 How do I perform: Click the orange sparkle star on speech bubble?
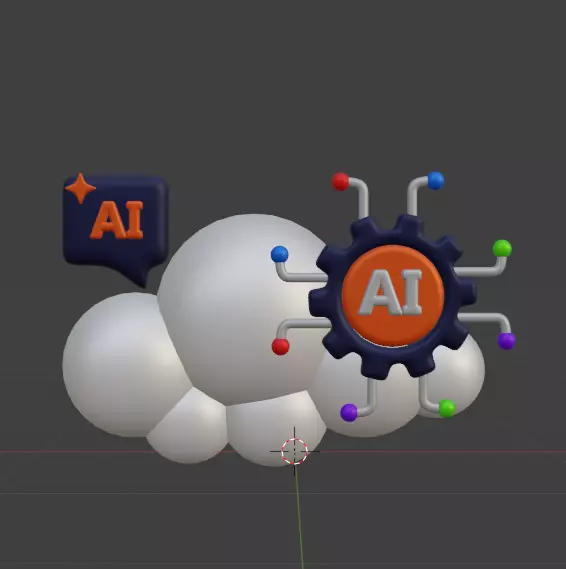80,188
